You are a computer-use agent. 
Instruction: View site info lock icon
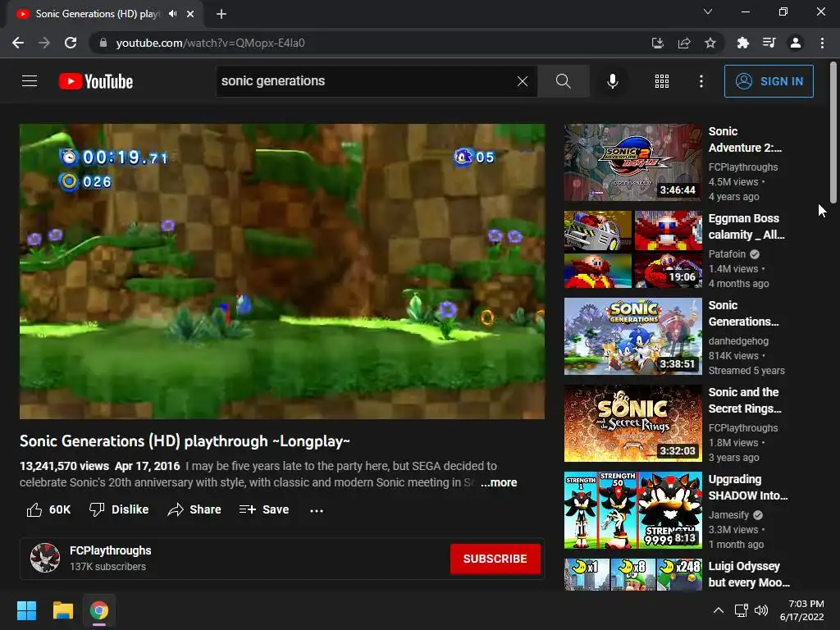[103, 43]
